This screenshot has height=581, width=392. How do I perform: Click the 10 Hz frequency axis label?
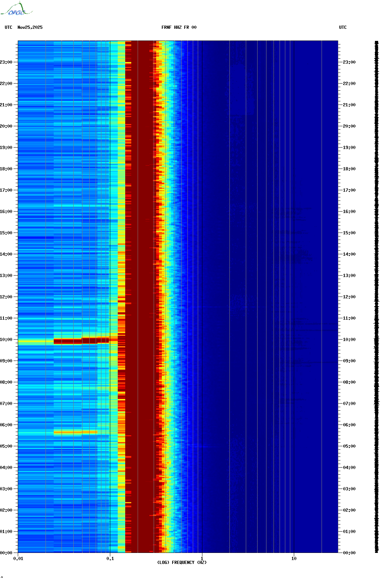pos(294,559)
